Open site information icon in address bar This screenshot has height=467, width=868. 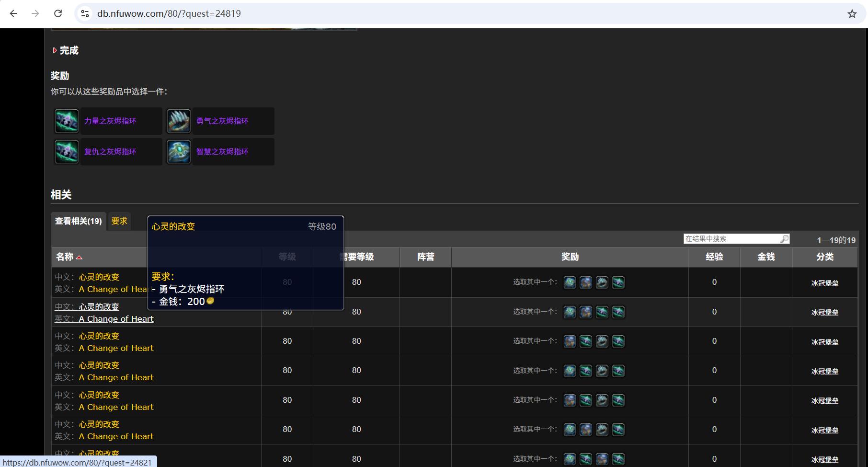point(85,13)
